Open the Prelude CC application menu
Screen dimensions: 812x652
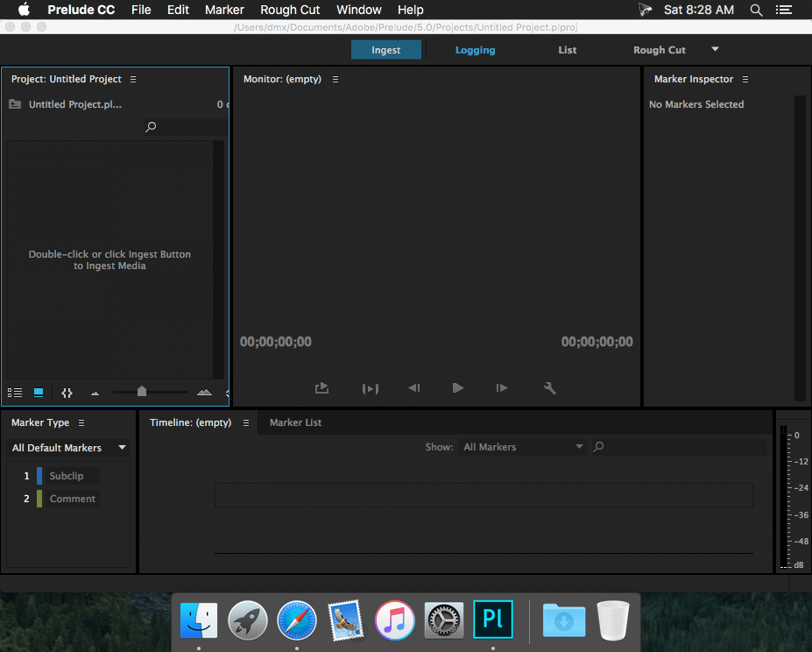(x=81, y=10)
